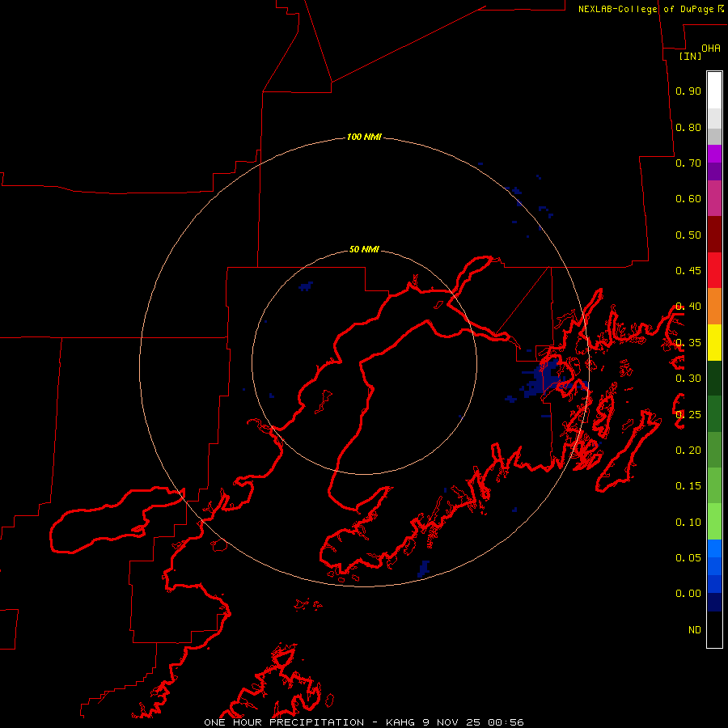
Task: Click the 0.05 legend value
Action: coord(688,558)
